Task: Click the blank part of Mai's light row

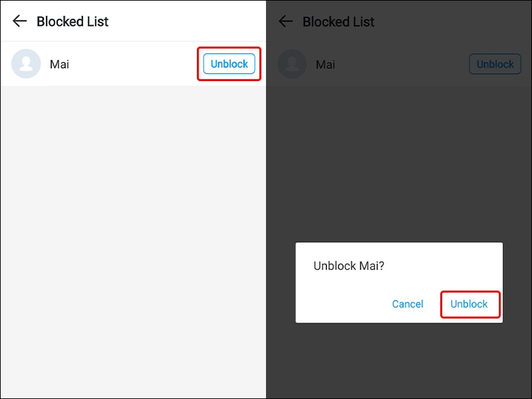Action: pyautogui.click(x=132, y=64)
